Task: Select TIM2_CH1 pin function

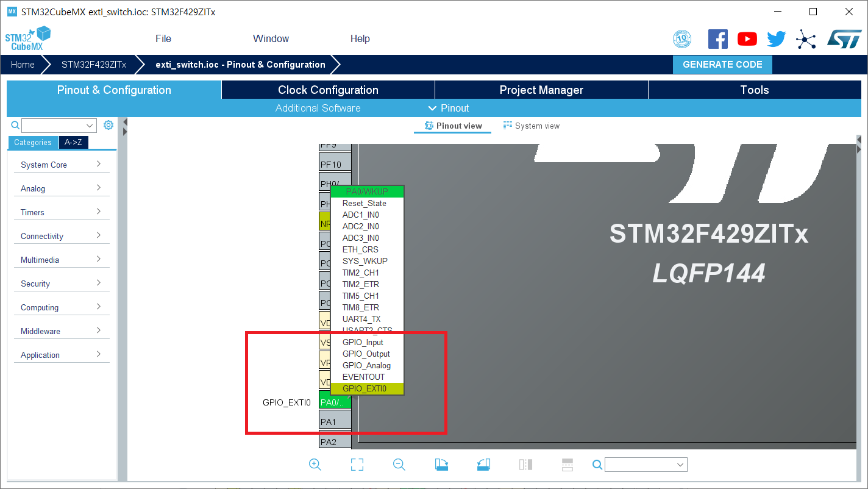Action: pos(367,273)
